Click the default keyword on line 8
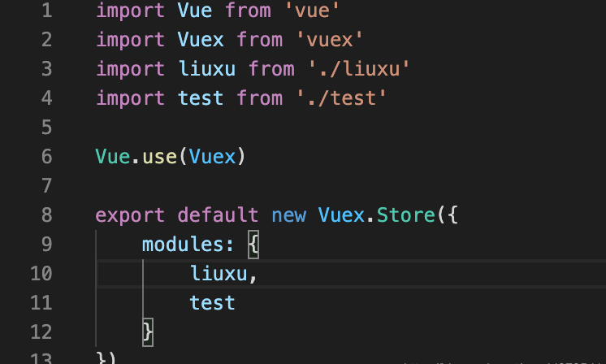The height and width of the screenshot is (364, 606). point(218,214)
